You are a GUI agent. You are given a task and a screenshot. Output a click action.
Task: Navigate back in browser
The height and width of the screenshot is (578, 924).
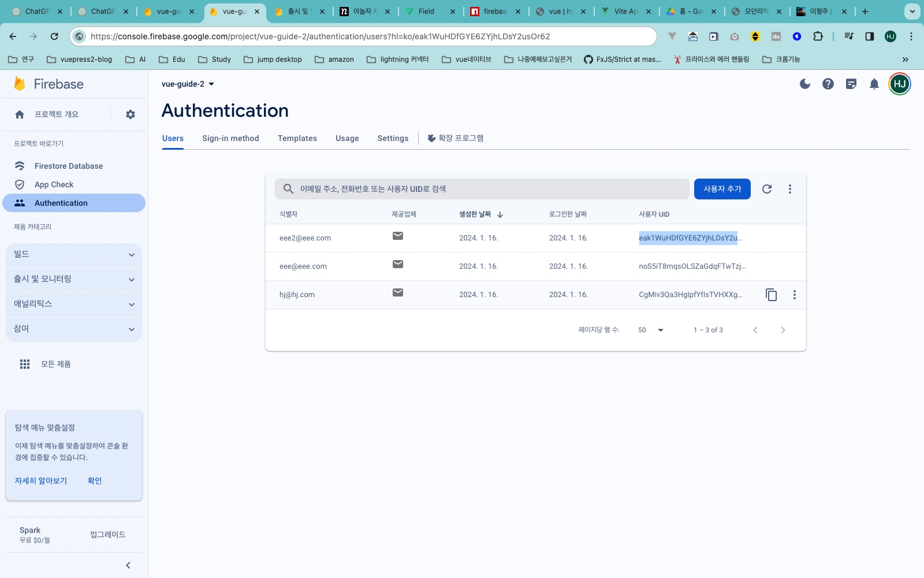(x=13, y=36)
